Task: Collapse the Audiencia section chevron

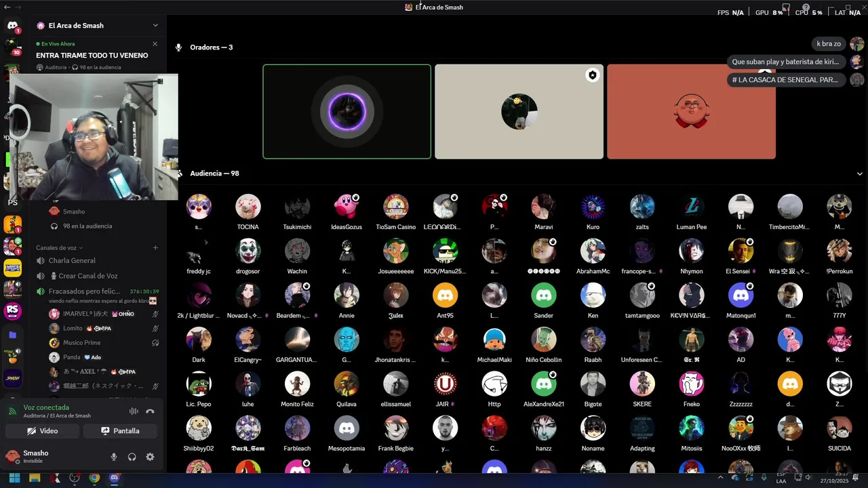Action: click(x=860, y=174)
